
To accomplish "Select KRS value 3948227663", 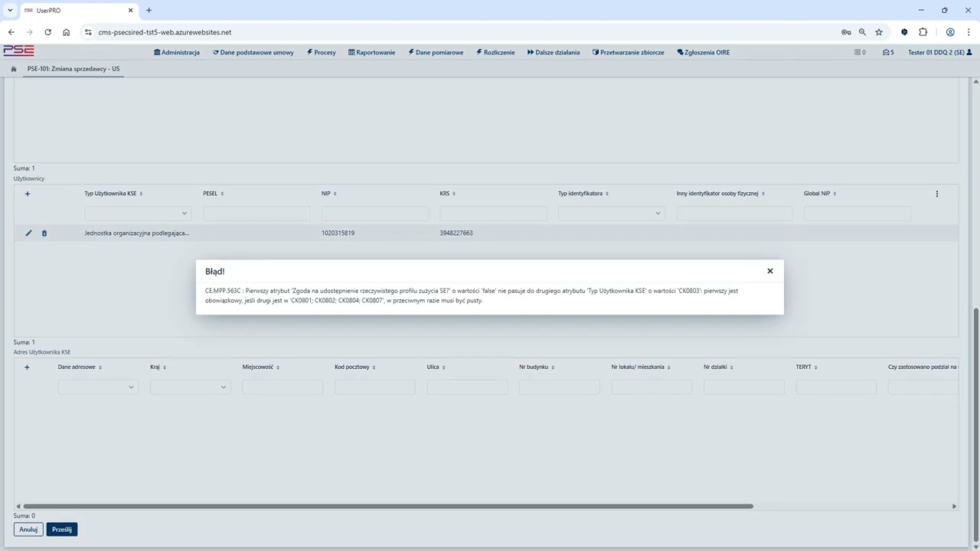I will [x=456, y=233].
